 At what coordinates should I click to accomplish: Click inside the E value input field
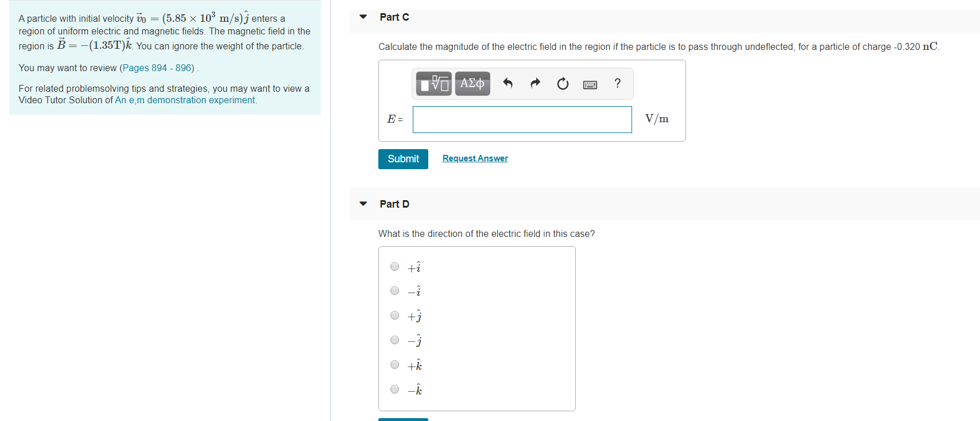(x=521, y=119)
